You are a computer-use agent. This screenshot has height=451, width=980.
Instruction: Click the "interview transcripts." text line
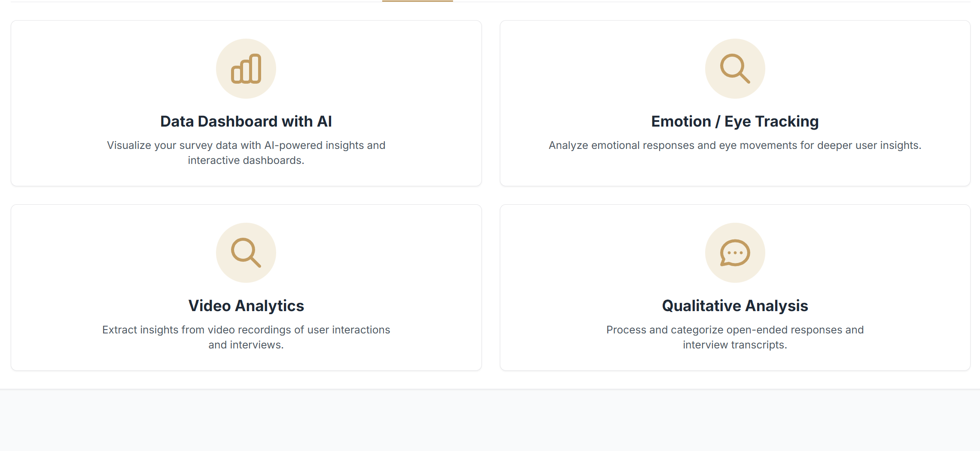click(735, 345)
